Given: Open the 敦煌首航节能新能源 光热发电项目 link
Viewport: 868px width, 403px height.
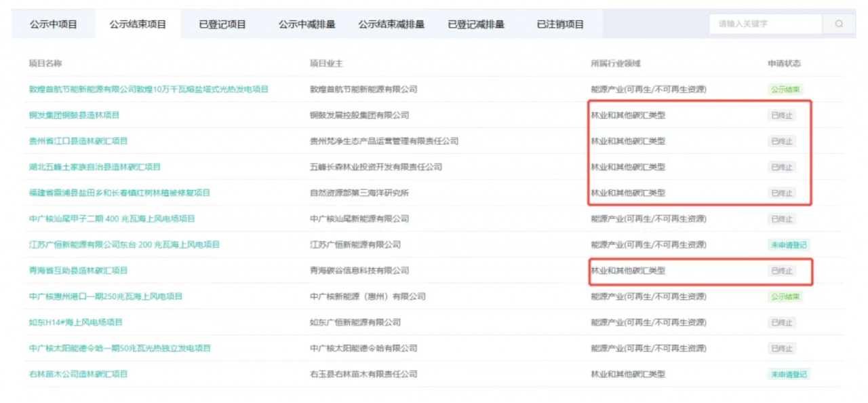Looking at the screenshot, I should (x=149, y=90).
